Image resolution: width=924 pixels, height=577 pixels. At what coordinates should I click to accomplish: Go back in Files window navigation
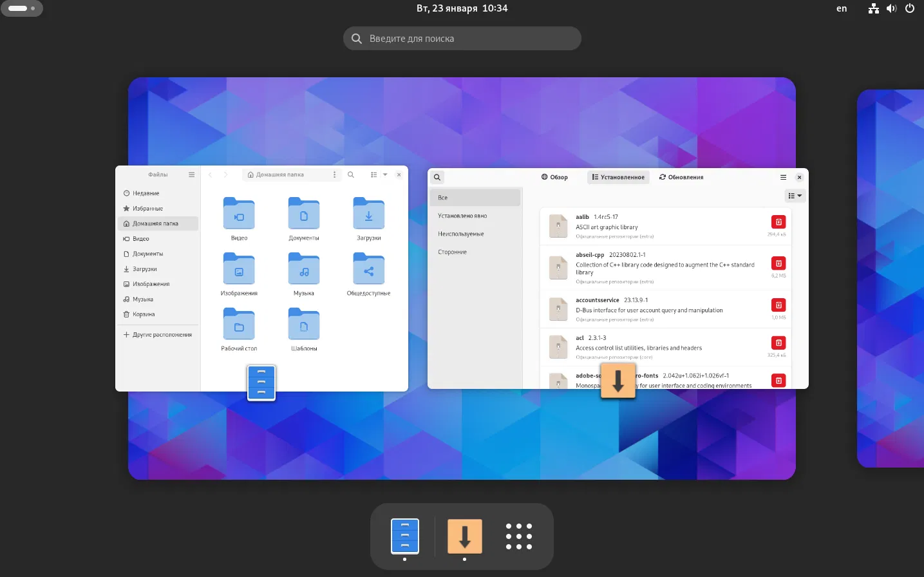pyautogui.click(x=211, y=175)
